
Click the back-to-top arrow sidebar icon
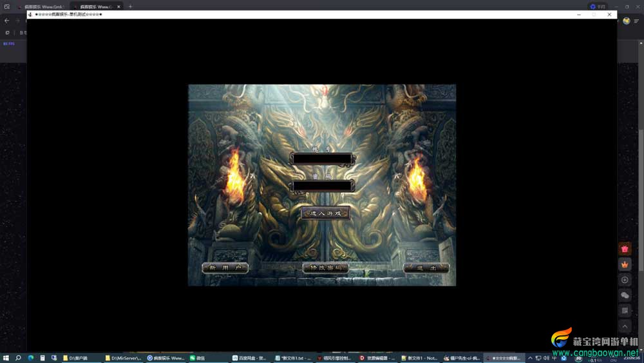pos(625,326)
